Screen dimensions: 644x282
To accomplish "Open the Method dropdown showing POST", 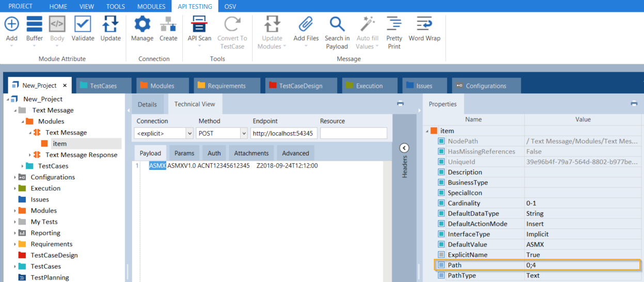I will [244, 133].
